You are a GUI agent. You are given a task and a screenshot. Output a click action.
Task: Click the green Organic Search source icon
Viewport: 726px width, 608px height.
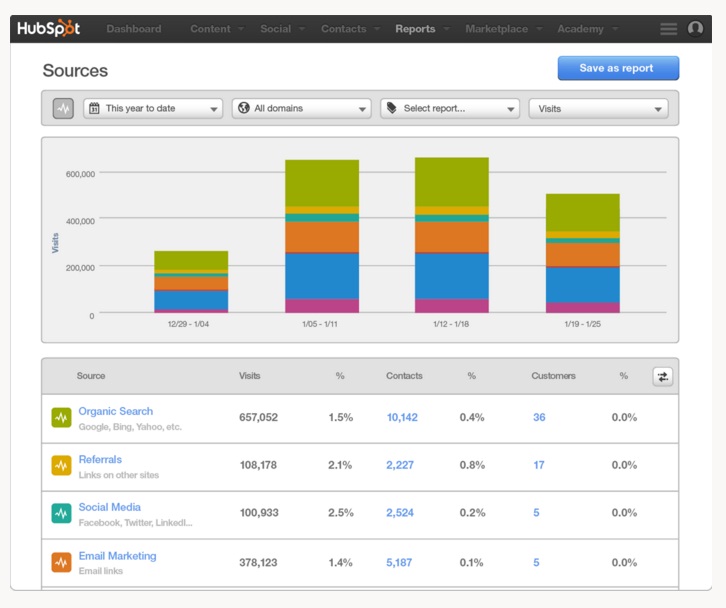[61, 418]
